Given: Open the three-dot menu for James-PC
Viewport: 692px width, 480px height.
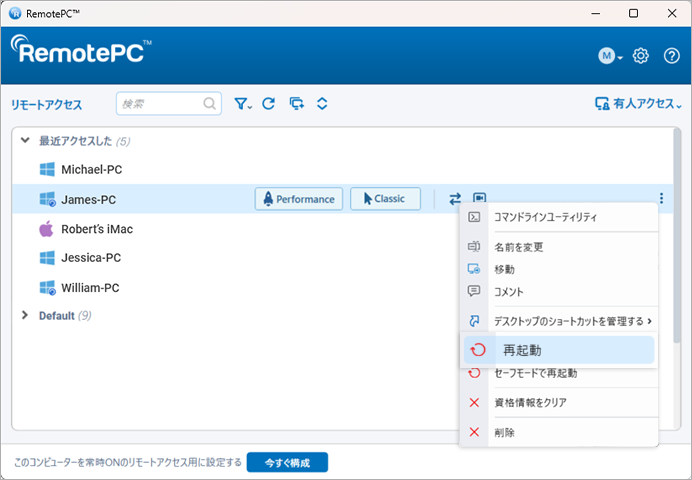Looking at the screenshot, I should [x=661, y=198].
